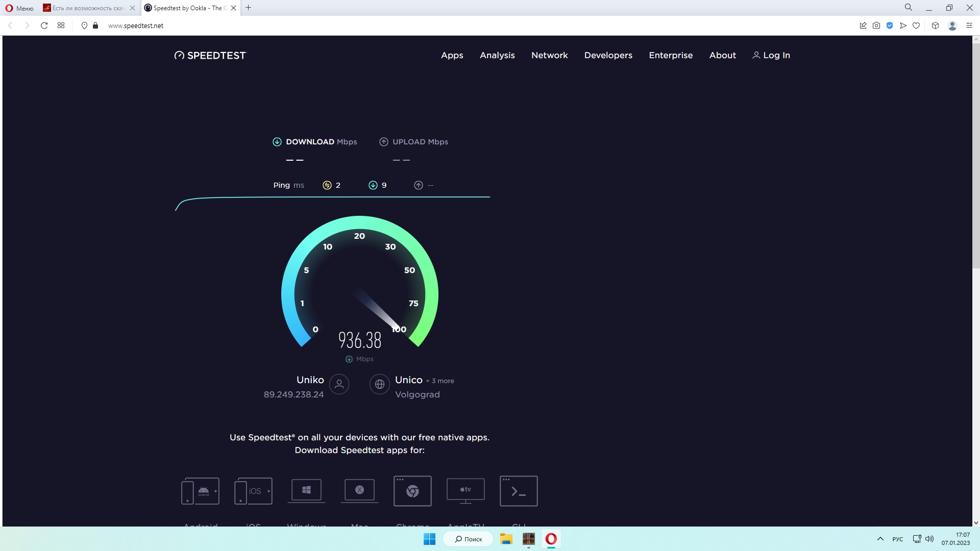Click the server location Volgograd text
The image size is (980, 551).
coord(418,395)
